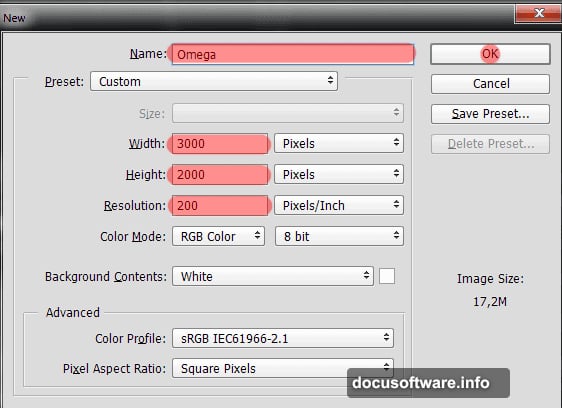Screen dimensions: 562x408
Task: Click the white background color swatch
Action: [387, 276]
